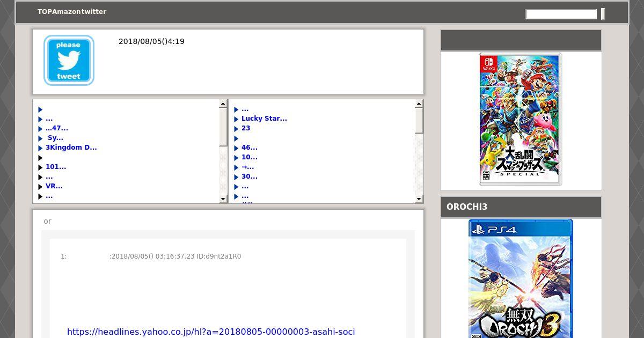Viewport: 644px width, 338px height.
Task: Open the '23' article link
Action: 246,128
